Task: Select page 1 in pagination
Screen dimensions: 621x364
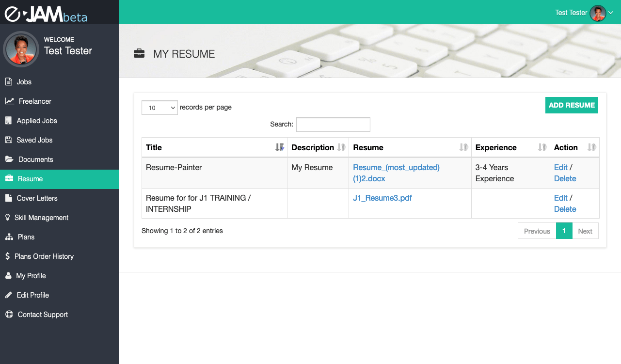Action: coord(564,231)
